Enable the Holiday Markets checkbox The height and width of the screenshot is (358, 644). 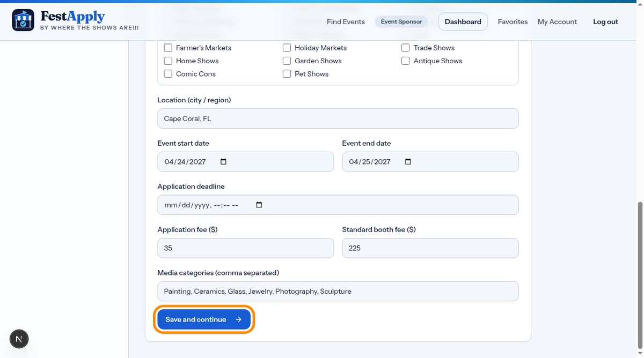point(287,48)
